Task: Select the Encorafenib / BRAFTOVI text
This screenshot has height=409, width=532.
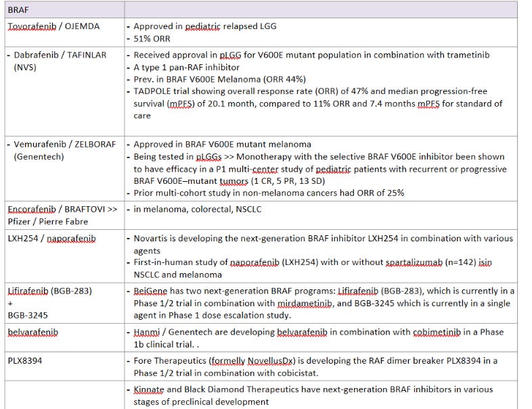Action: (63, 210)
